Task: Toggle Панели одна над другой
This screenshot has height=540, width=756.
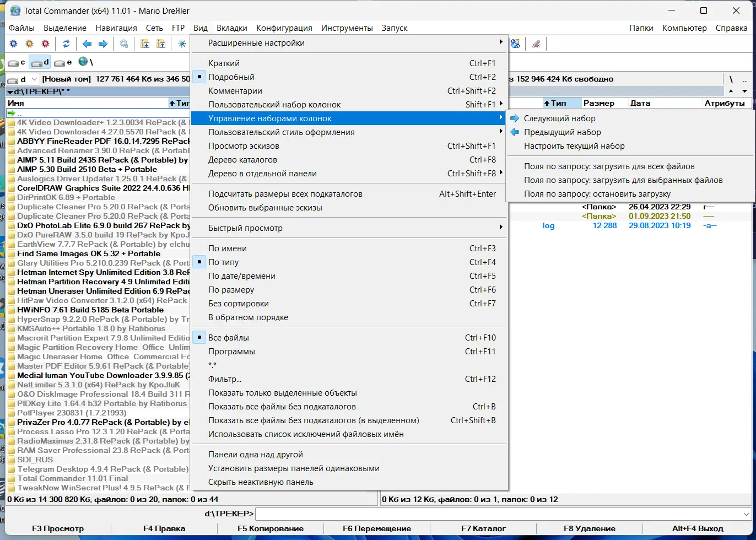Action: pyautogui.click(x=348, y=455)
